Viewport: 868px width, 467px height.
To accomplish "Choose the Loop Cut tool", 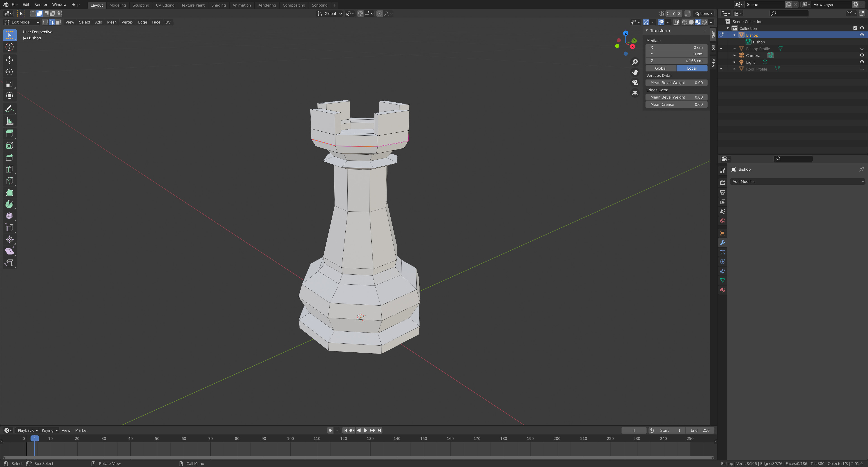I will (9, 169).
